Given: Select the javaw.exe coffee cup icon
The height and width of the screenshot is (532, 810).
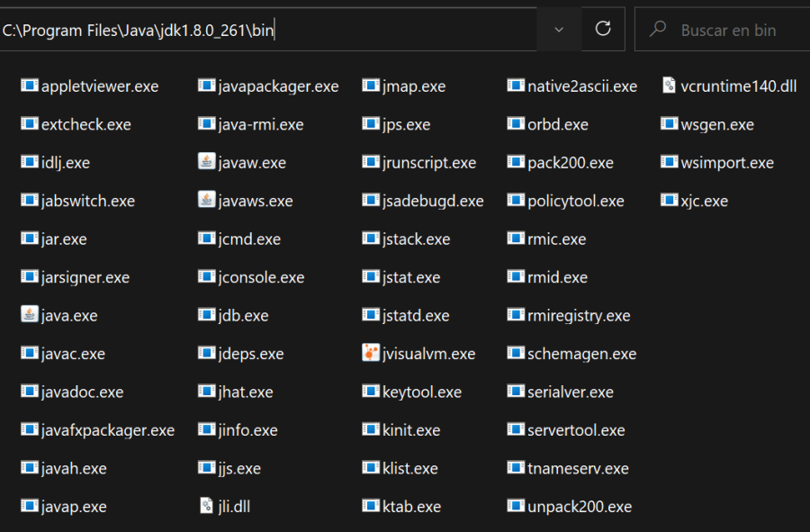Looking at the screenshot, I should click(206, 162).
